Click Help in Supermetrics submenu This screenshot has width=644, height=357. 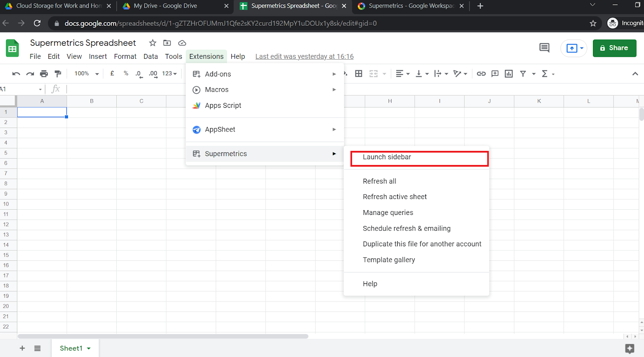pos(417,284)
